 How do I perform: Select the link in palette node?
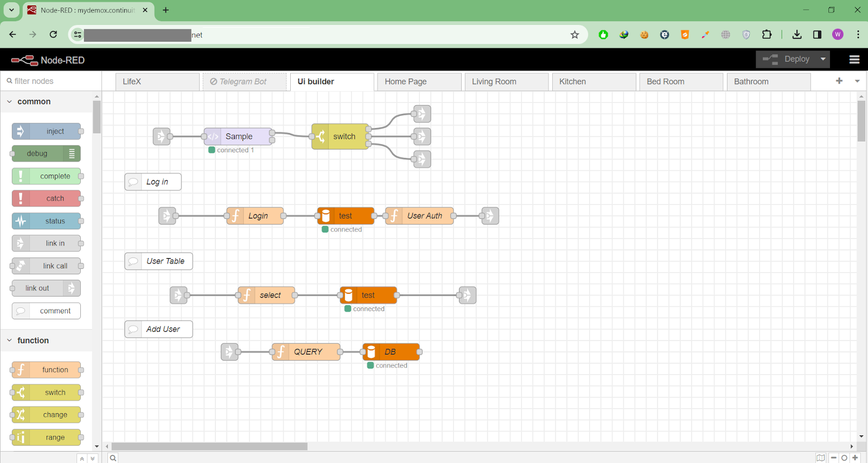(46, 243)
